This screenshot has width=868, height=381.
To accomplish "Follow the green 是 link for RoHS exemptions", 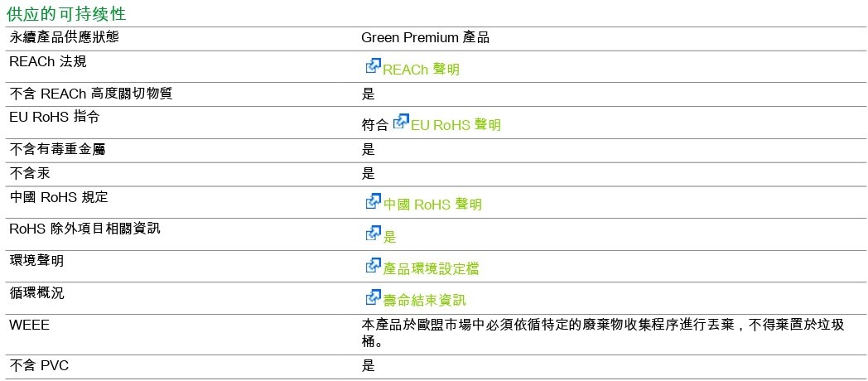I will click(x=390, y=238).
